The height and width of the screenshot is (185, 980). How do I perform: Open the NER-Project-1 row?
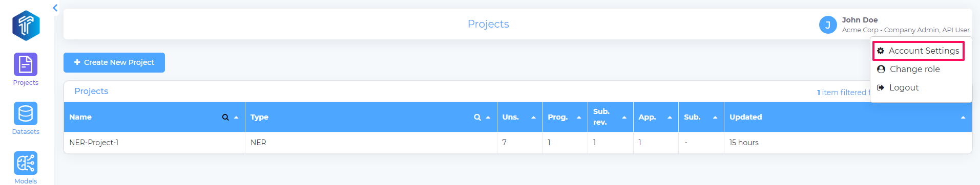pyautogui.click(x=517, y=143)
